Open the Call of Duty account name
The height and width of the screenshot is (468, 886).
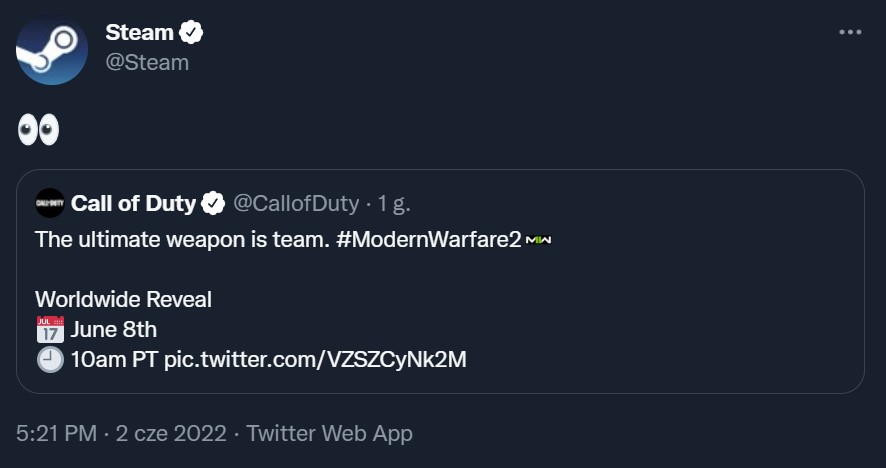133,204
